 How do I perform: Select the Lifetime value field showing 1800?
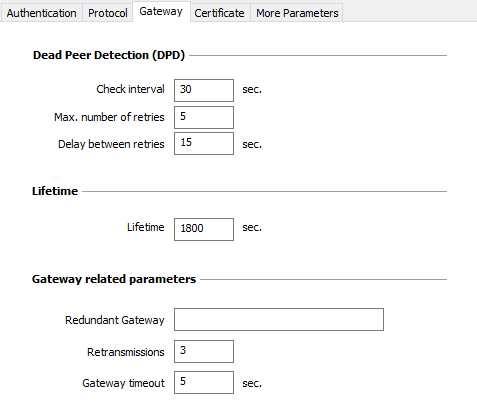tap(204, 229)
